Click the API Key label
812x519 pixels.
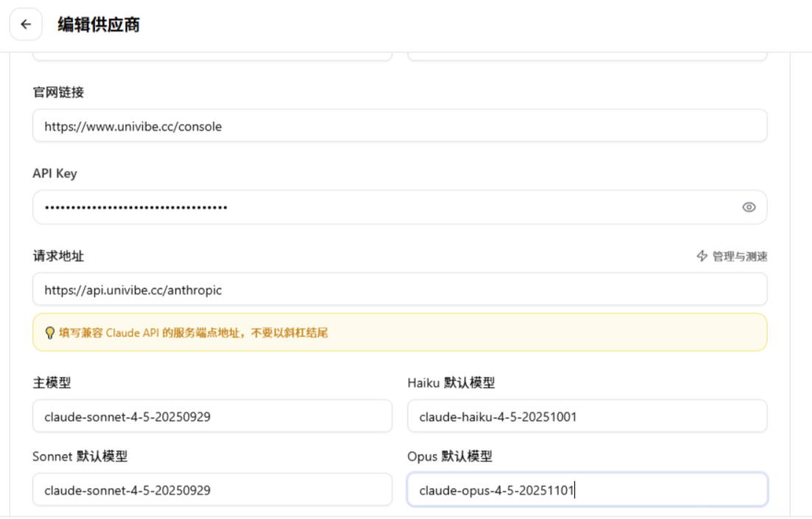pyautogui.click(x=55, y=173)
